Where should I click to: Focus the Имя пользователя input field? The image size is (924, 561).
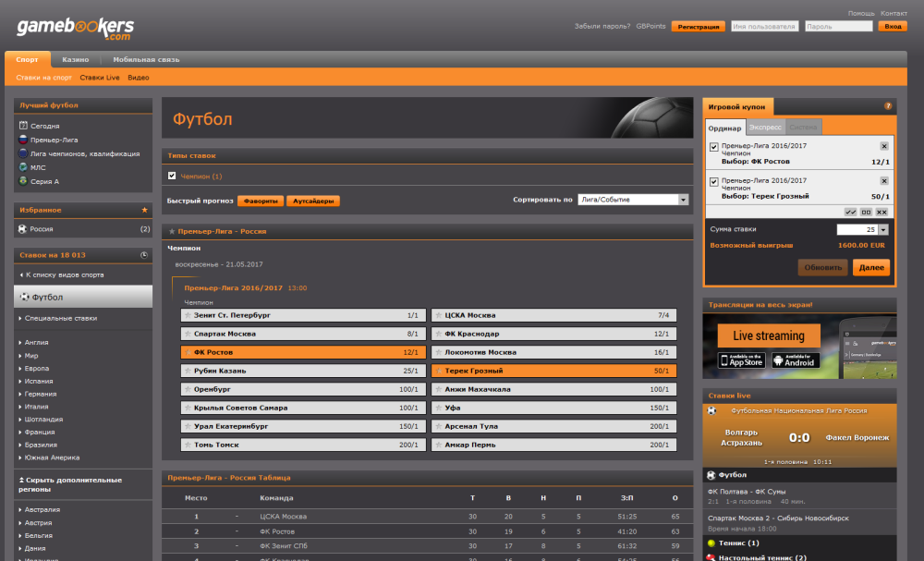(765, 27)
